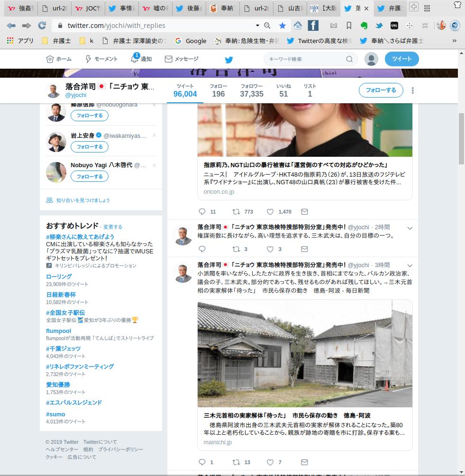
Task: Go to Twitter ホーム
Action: [59, 59]
